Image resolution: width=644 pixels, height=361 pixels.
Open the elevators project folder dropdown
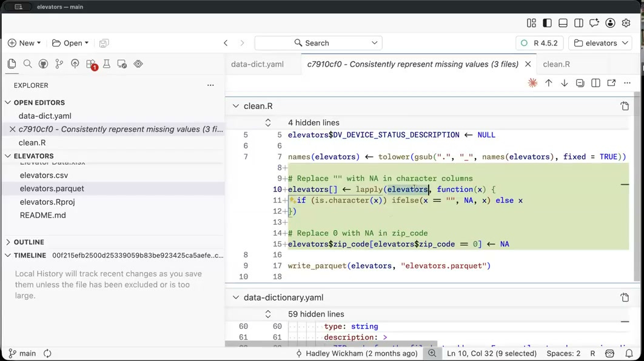pyautogui.click(x=600, y=43)
